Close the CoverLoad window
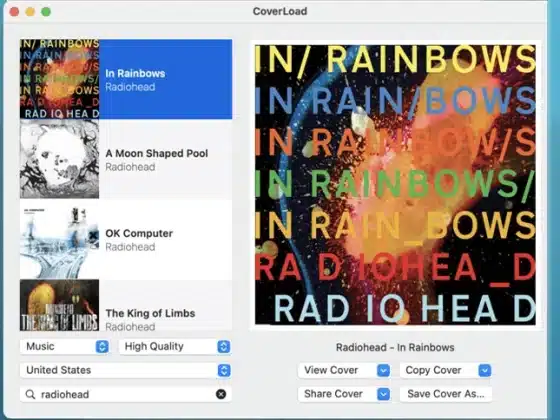Image resolution: width=560 pixels, height=420 pixels. pos(14,12)
